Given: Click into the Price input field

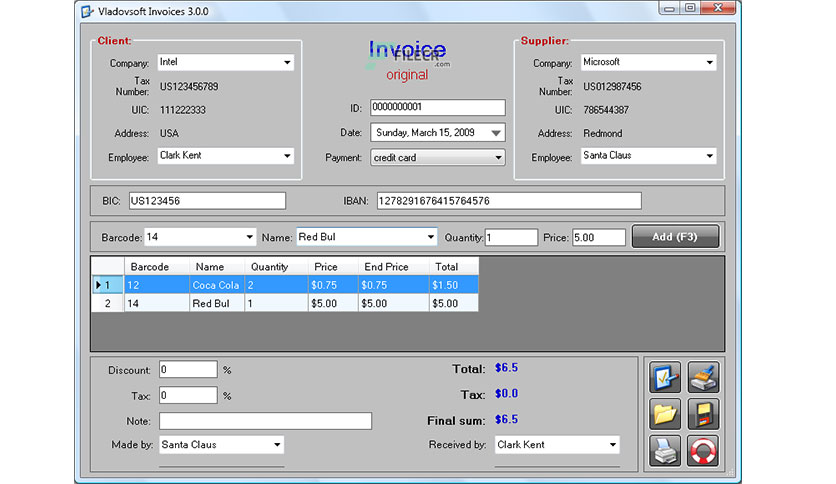Looking at the screenshot, I should point(598,237).
